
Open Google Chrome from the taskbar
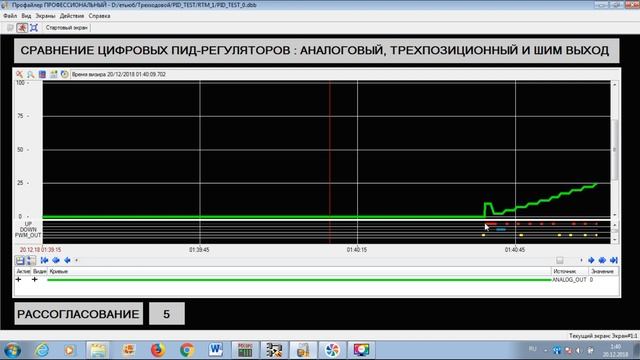pos(187,350)
